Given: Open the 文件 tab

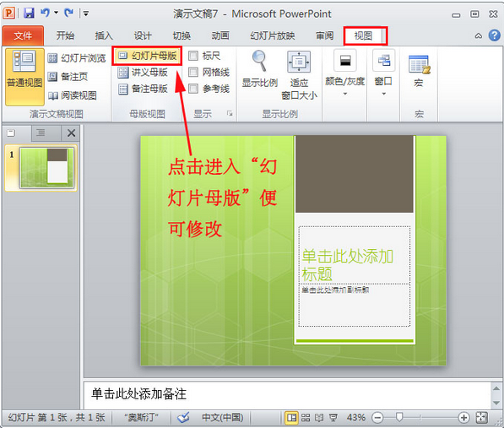Looking at the screenshot, I should click(23, 35).
